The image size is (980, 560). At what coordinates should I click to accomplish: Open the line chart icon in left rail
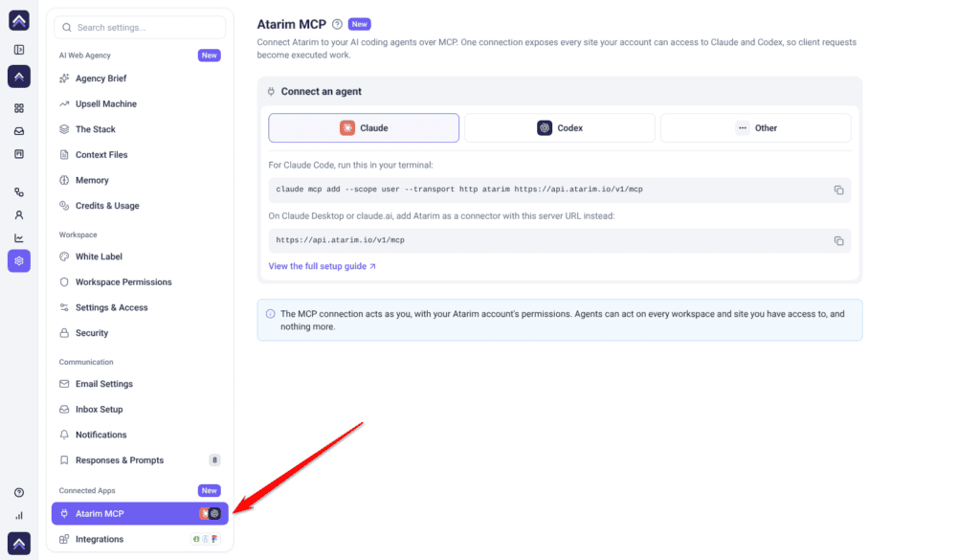[19, 238]
